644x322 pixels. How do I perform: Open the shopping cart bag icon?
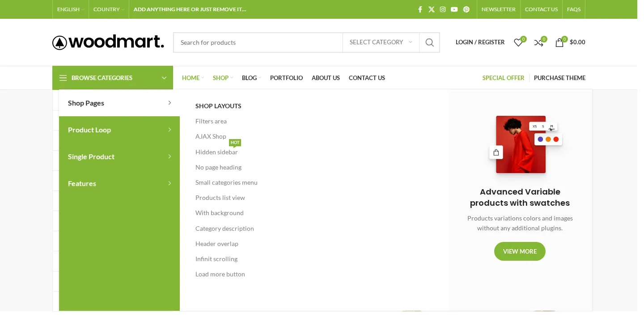pyautogui.click(x=559, y=42)
